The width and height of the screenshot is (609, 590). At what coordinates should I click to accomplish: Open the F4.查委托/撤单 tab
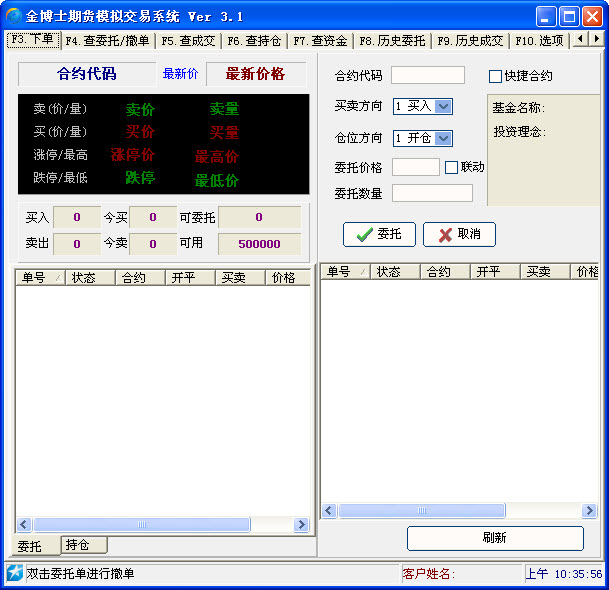coord(108,40)
